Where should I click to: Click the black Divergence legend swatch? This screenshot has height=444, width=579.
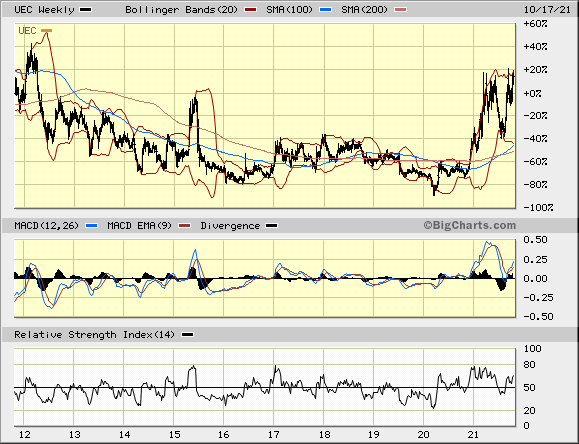point(272,226)
